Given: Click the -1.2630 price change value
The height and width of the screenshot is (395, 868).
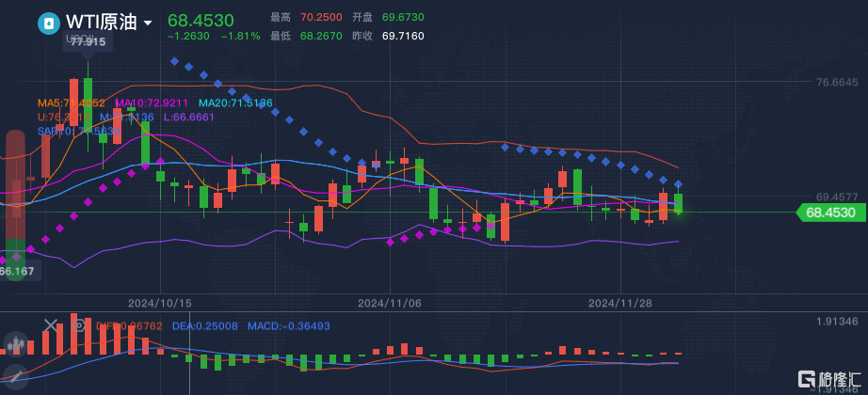Looking at the screenshot, I should tap(189, 36).
